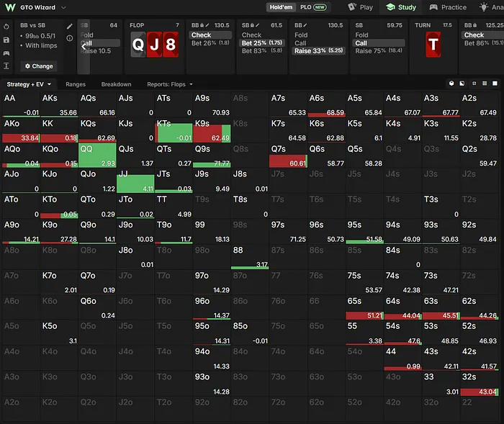Go to the Practice section
Screen dimensions: 504x424
tap(448, 7)
